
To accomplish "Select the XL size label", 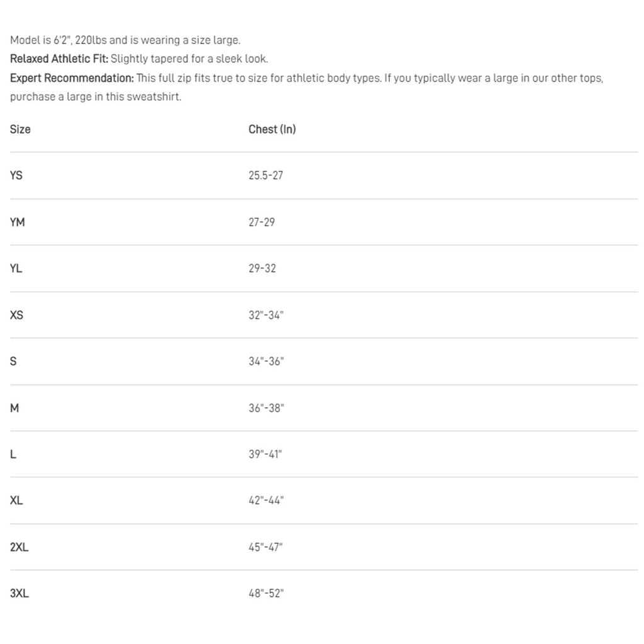I will pos(17,501).
